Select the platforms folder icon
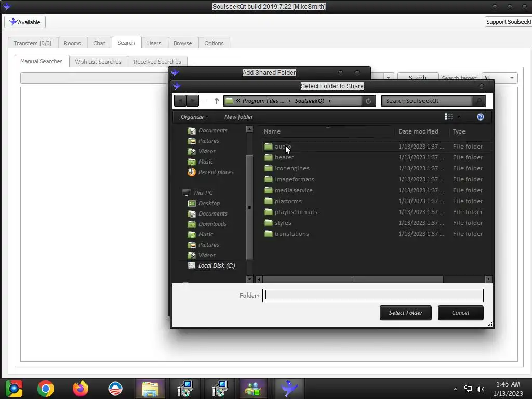The width and height of the screenshot is (532, 399). (269, 201)
